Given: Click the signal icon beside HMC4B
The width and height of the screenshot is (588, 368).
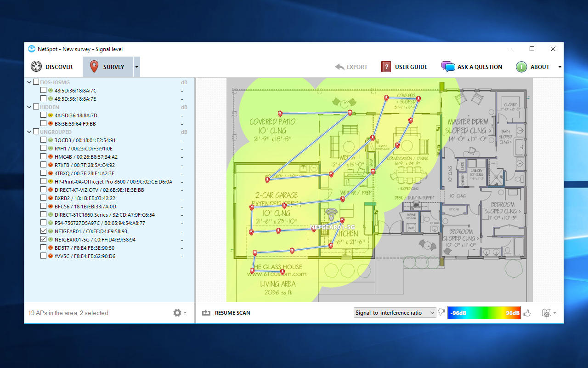Looking at the screenshot, I should [x=51, y=157].
